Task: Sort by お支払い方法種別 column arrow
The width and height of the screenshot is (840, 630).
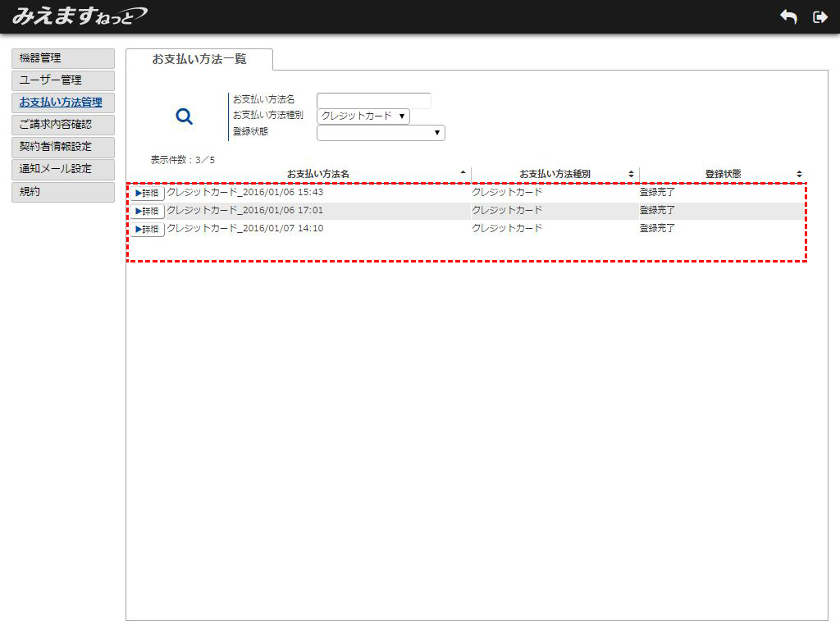Action: [631, 174]
